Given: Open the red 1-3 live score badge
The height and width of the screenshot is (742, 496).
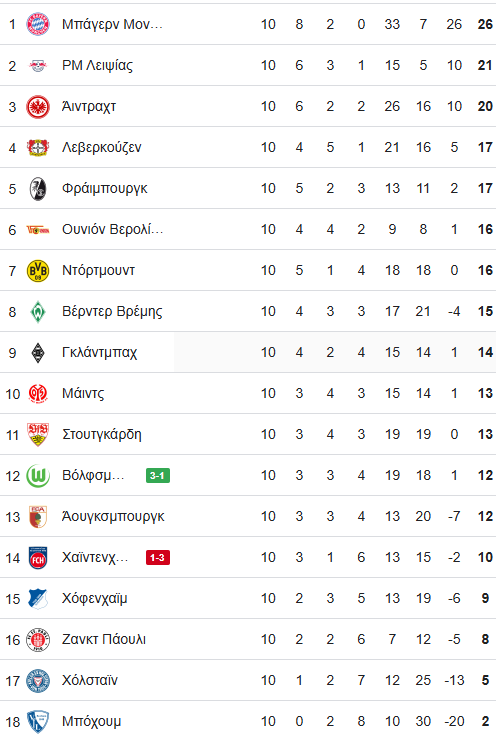Looking at the screenshot, I should click(158, 557).
